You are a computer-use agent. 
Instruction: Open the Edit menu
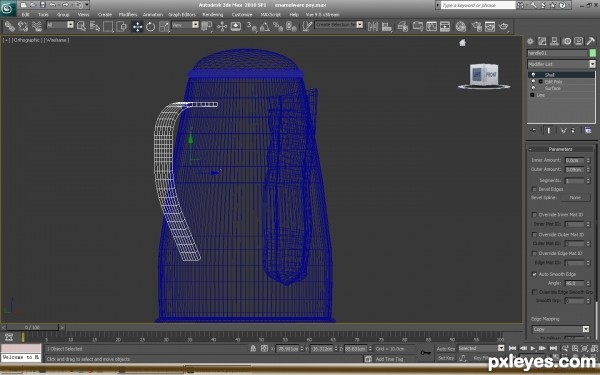click(x=25, y=15)
